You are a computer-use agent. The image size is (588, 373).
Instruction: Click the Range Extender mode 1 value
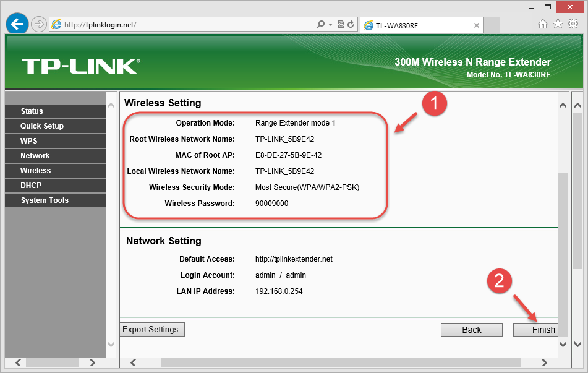(x=296, y=123)
